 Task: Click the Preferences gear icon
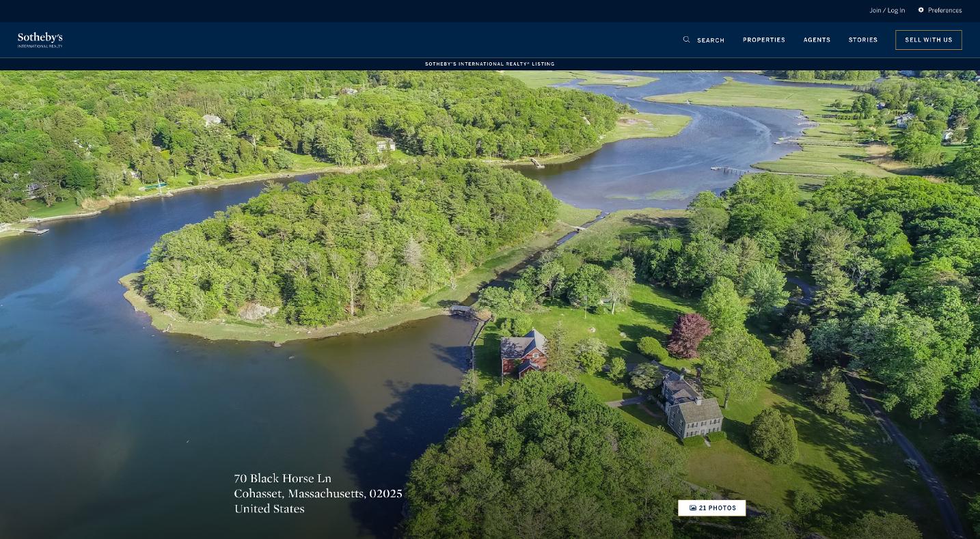[x=921, y=10]
